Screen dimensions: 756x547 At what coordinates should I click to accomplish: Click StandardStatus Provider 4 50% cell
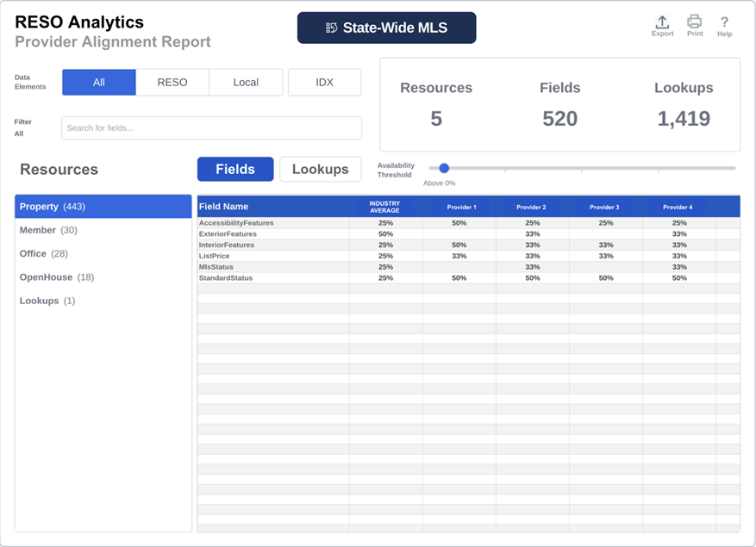(x=679, y=278)
